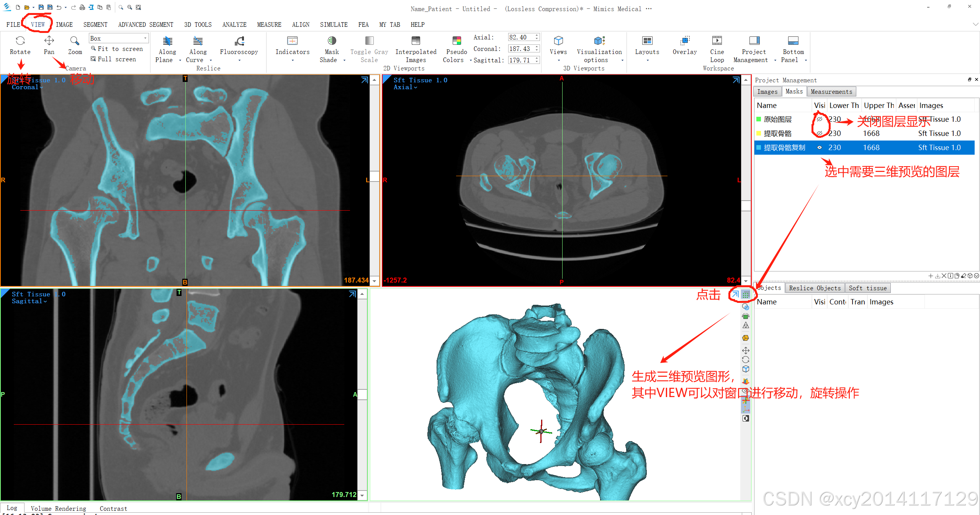
Task: Increase the Coronal position with the stepper
Action: click(537, 47)
